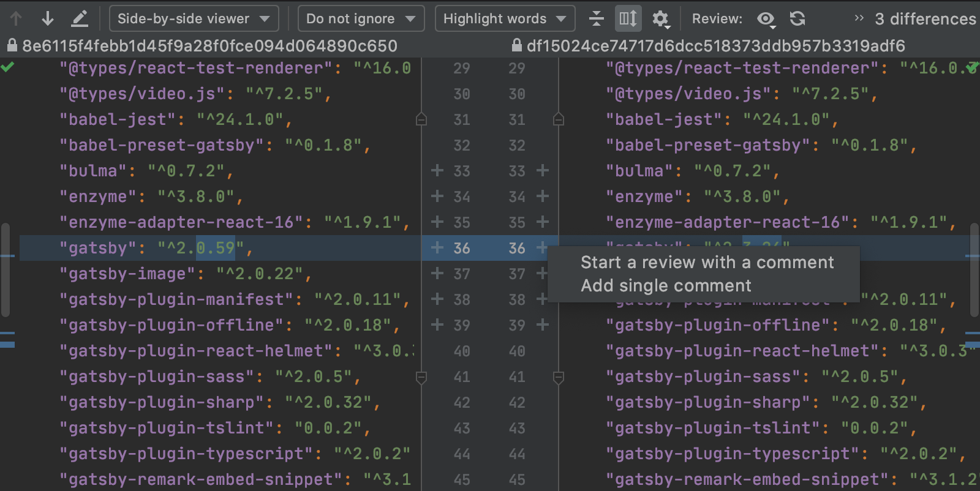Click "enzyme" line in left pane

click(151, 197)
